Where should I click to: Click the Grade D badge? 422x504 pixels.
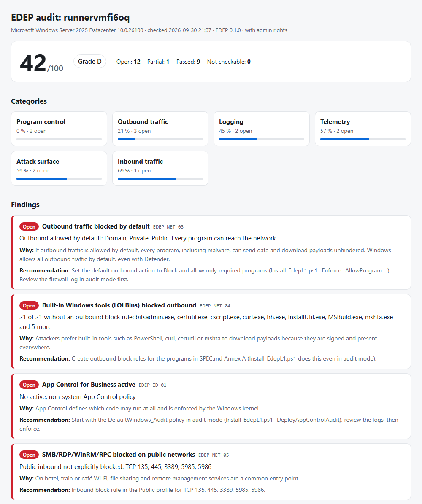[x=90, y=62]
